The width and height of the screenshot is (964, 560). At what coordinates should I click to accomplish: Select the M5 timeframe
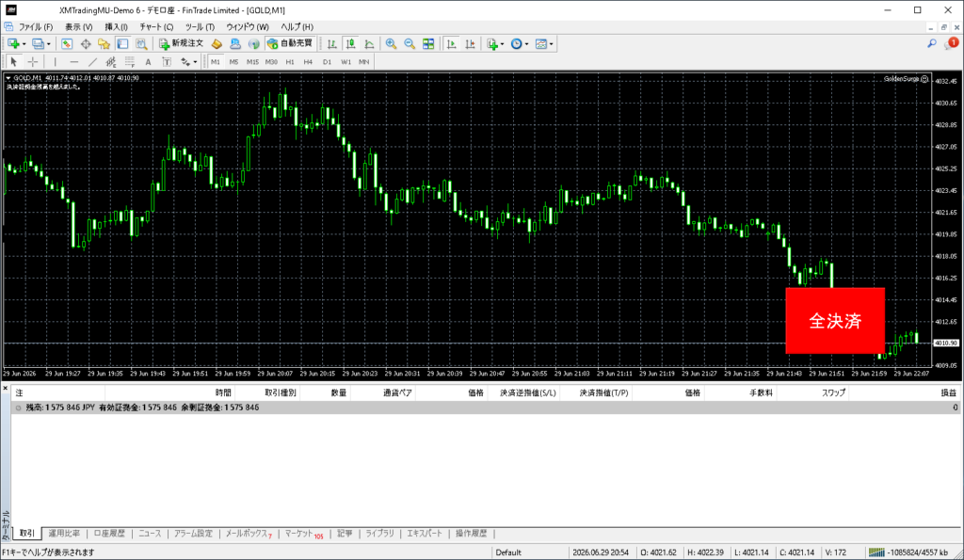click(x=233, y=61)
